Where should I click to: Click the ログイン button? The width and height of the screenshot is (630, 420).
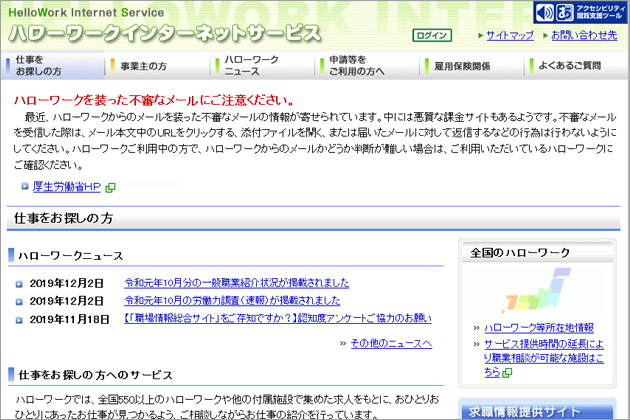(x=432, y=35)
